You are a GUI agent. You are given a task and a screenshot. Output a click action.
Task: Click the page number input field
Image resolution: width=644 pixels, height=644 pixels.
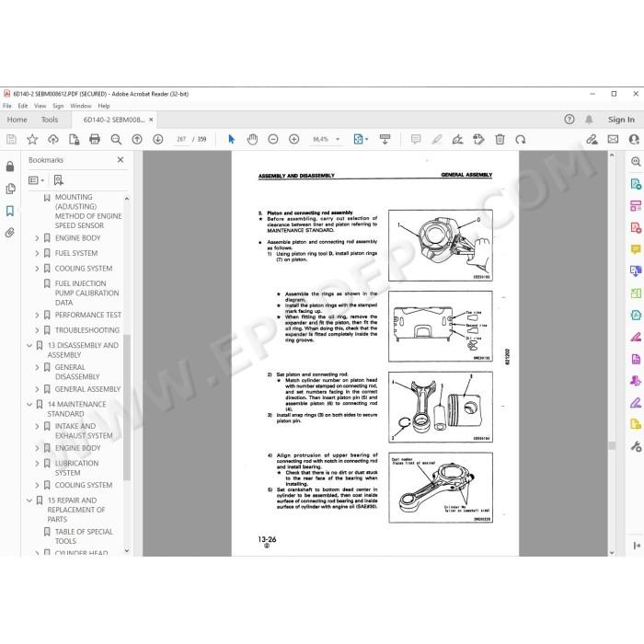click(181, 140)
